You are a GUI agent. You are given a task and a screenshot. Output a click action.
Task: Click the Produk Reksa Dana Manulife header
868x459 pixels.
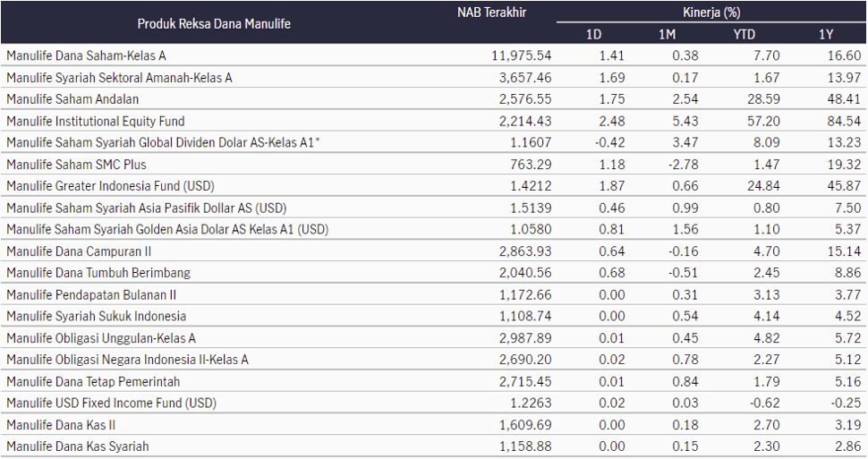coord(214,24)
